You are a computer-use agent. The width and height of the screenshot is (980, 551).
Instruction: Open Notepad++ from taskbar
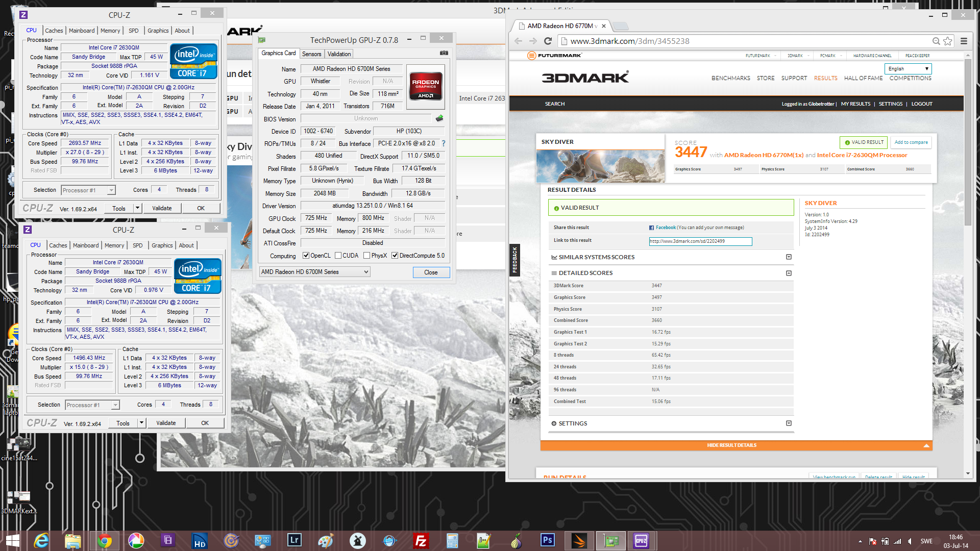(x=484, y=541)
